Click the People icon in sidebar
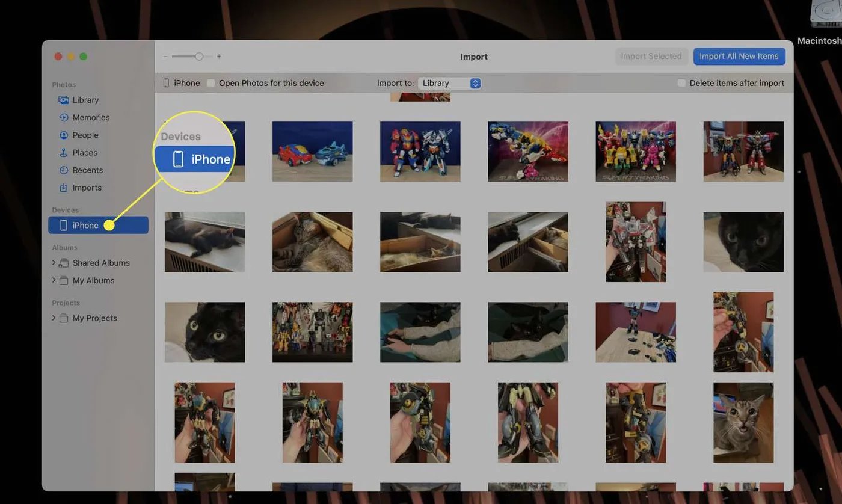This screenshot has width=842, height=504. (x=63, y=135)
